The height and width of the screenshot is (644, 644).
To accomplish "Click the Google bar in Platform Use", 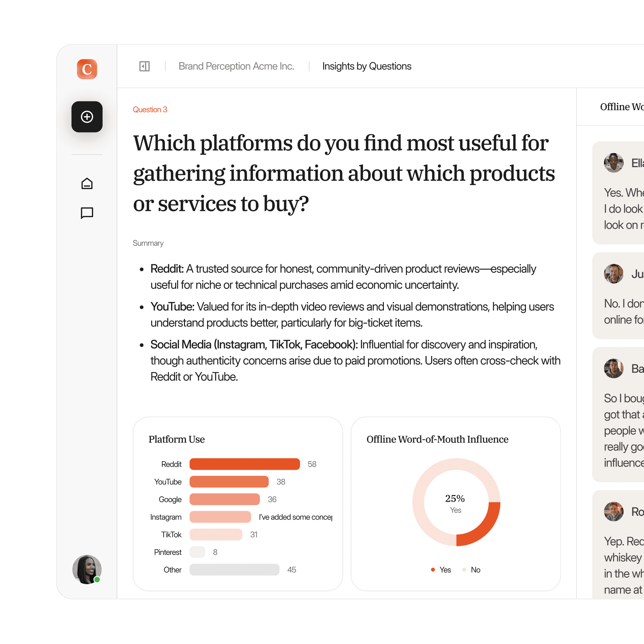I will tap(225, 499).
